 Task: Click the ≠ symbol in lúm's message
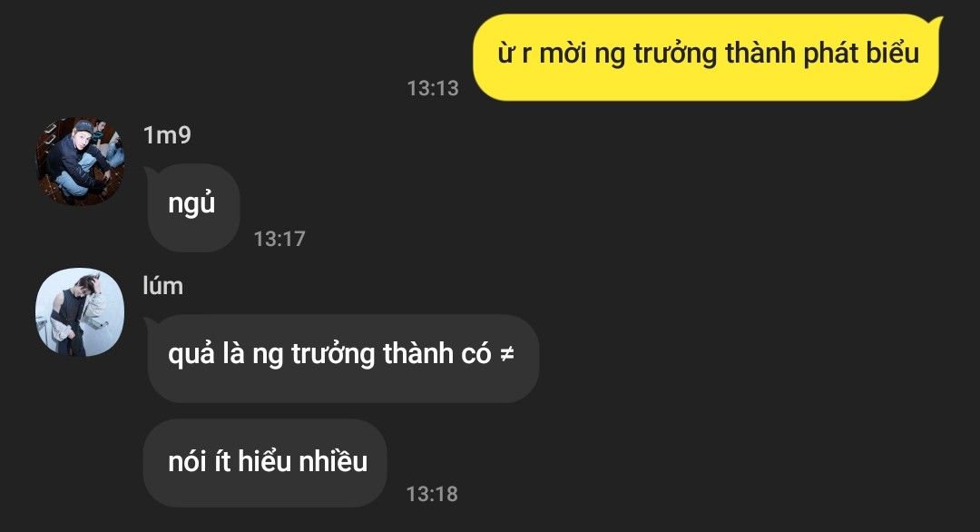click(x=507, y=354)
